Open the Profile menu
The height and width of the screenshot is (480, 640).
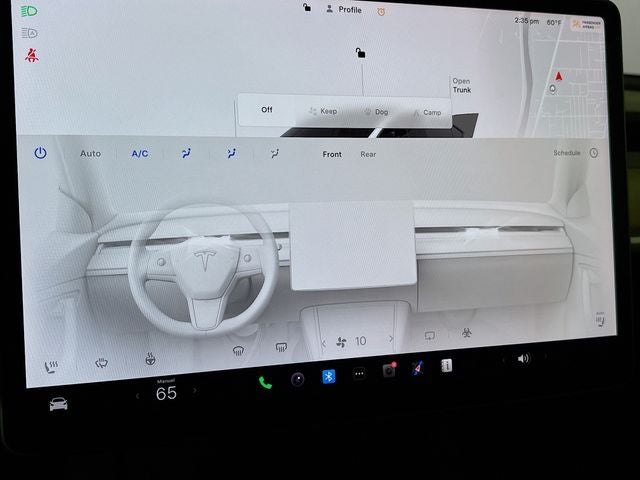point(344,9)
